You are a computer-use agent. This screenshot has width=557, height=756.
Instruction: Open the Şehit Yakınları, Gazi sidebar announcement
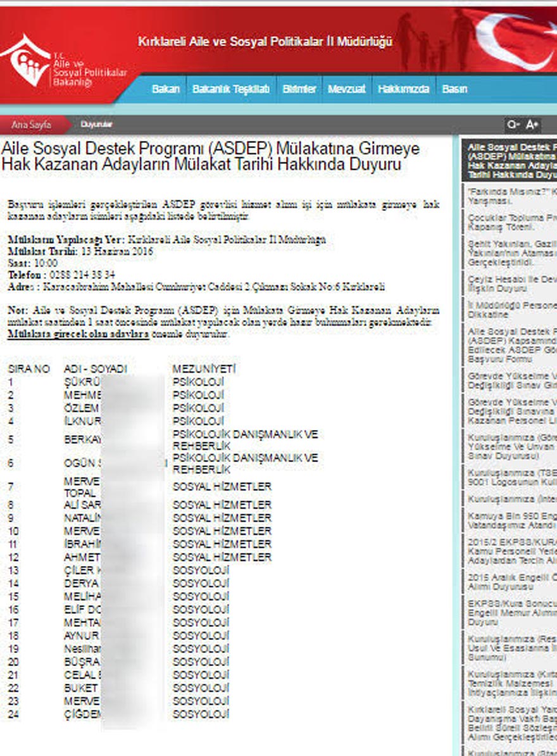(x=510, y=253)
